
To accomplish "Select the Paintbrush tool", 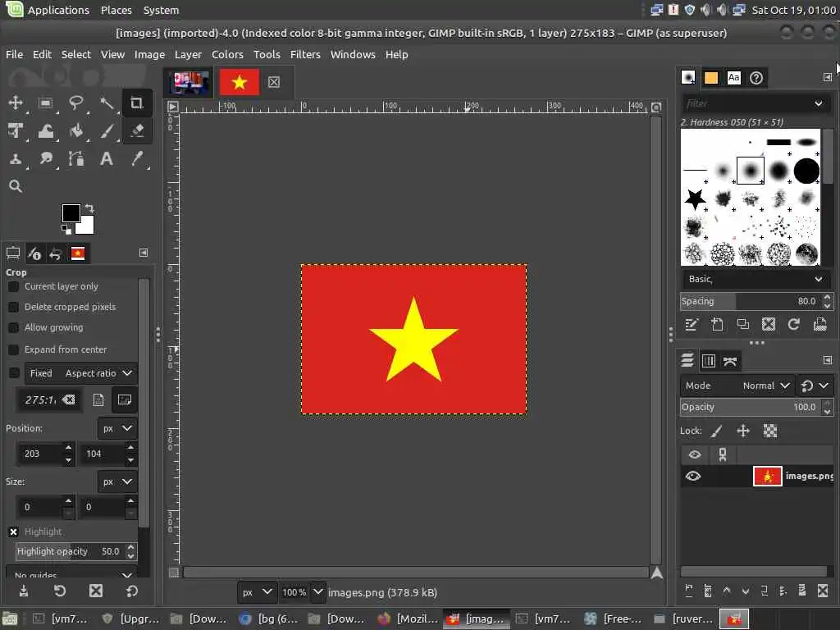I will pos(107,130).
